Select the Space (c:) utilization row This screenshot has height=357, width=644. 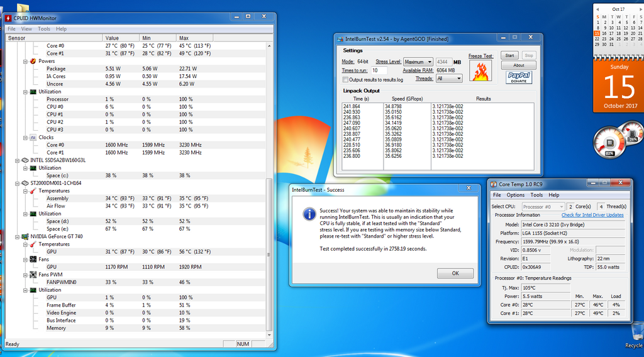(136, 175)
